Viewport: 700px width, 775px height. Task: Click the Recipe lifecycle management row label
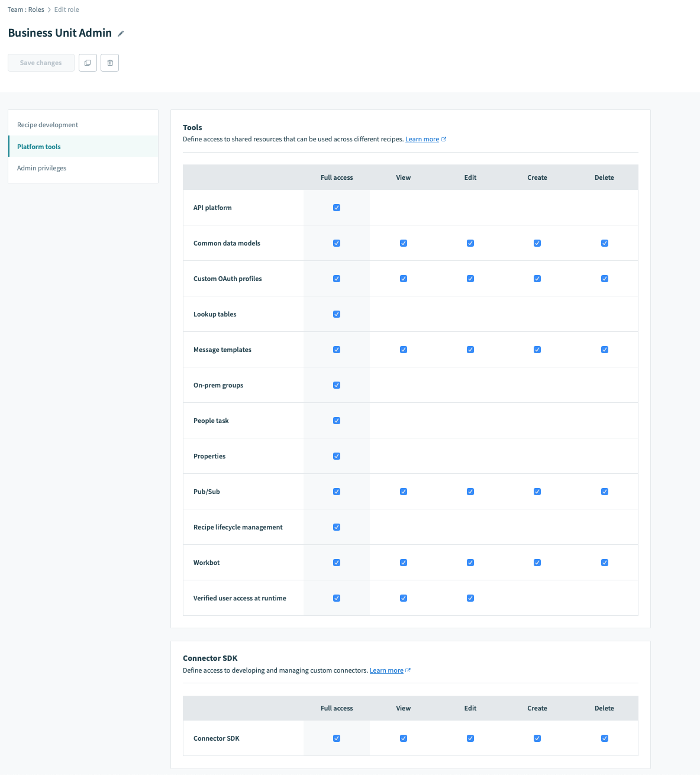click(238, 527)
